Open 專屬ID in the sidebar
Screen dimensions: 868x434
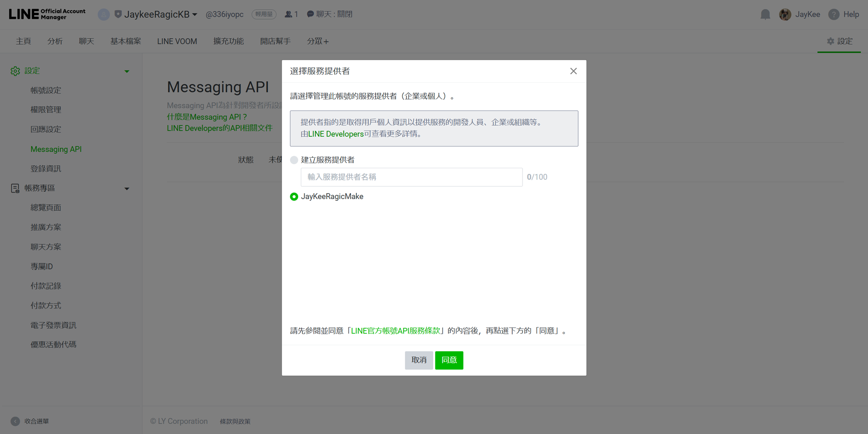click(x=42, y=267)
